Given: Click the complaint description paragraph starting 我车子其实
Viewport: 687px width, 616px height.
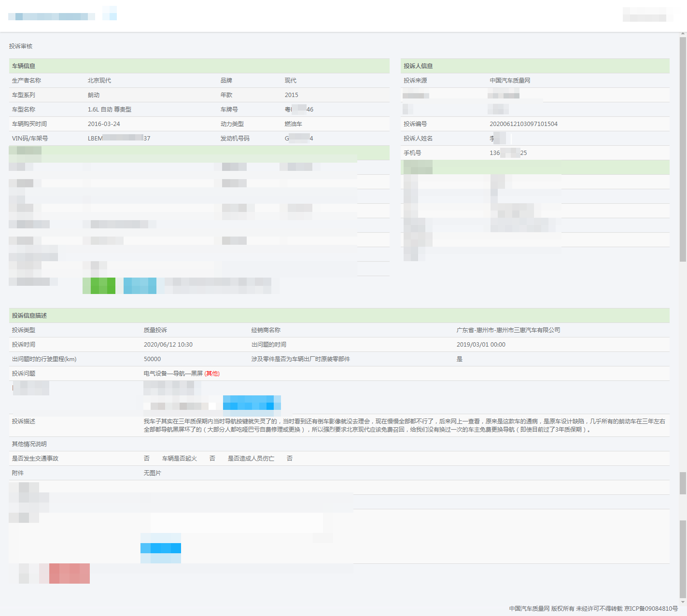Looking at the screenshot, I should point(405,425).
